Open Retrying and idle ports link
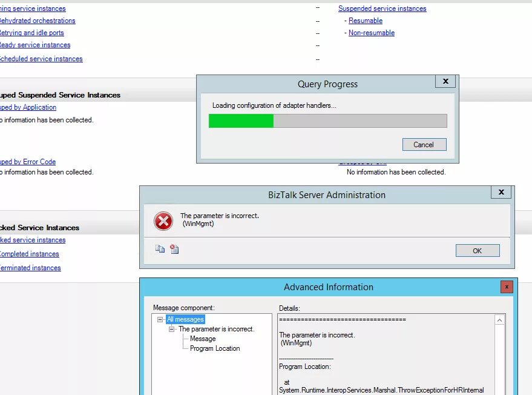Screen dimensions: 532x395 click(x=31, y=33)
